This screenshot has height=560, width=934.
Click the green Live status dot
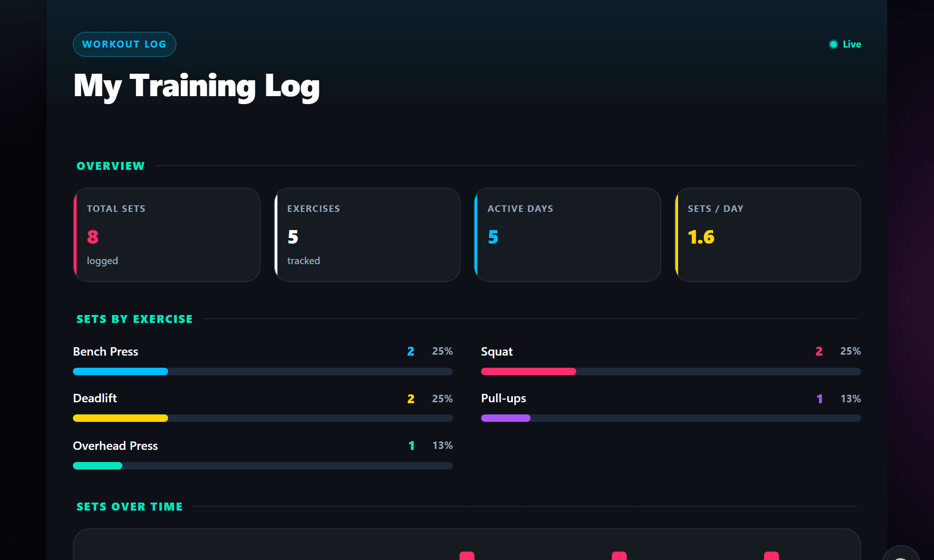tap(833, 44)
